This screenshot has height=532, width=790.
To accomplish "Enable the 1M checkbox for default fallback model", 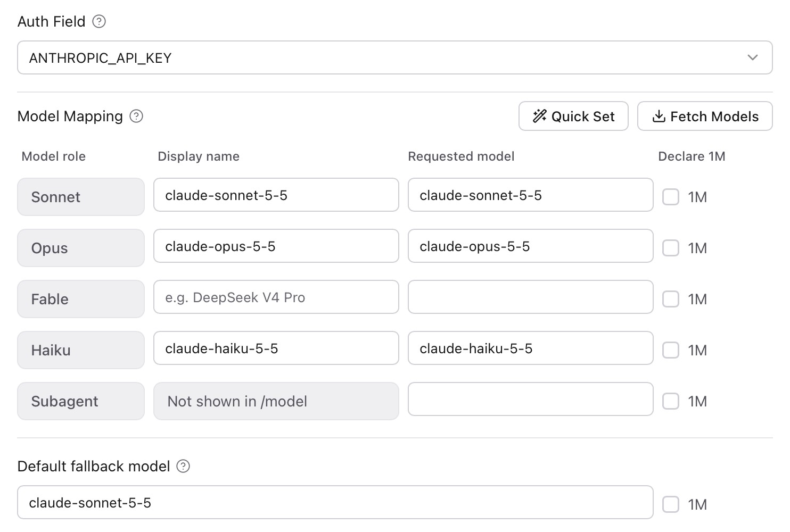I will pos(671,504).
